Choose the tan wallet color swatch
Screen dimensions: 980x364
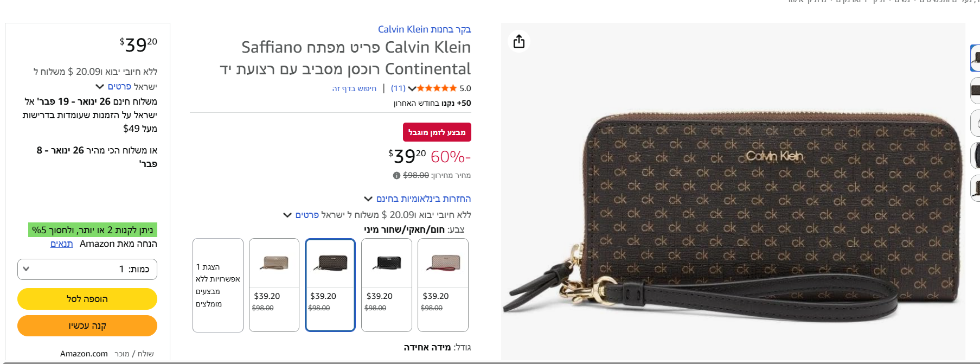coord(274,285)
